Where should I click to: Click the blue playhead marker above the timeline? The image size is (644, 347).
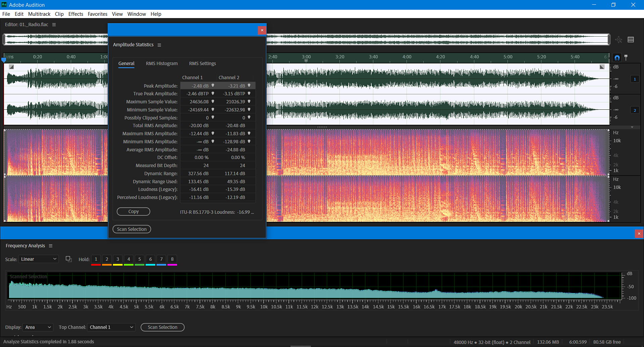pyautogui.click(x=4, y=59)
